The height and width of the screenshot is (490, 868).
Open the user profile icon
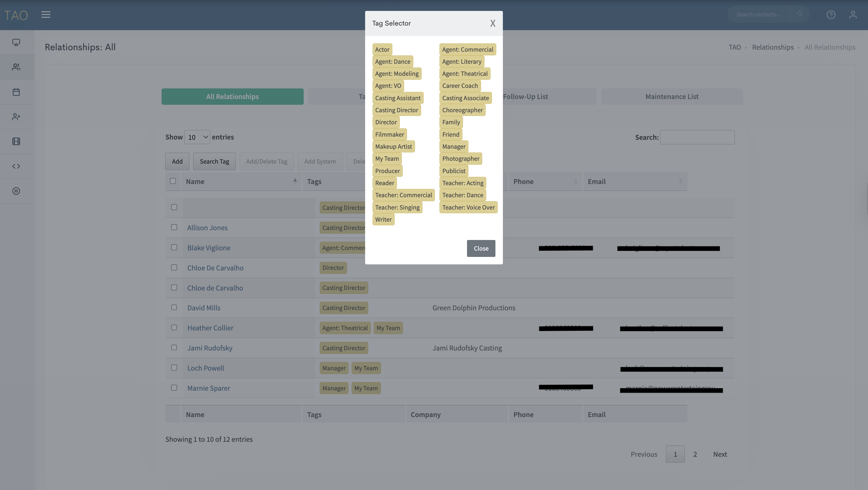pyautogui.click(x=853, y=14)
